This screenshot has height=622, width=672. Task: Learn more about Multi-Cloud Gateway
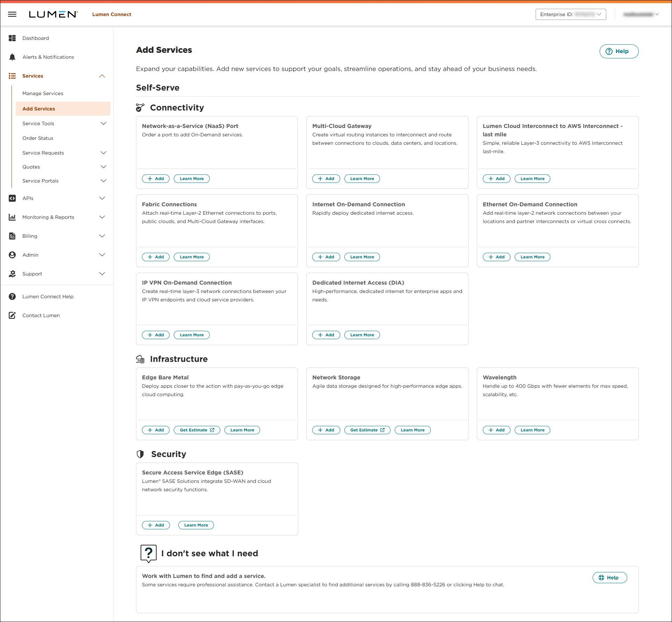(362, 179)
